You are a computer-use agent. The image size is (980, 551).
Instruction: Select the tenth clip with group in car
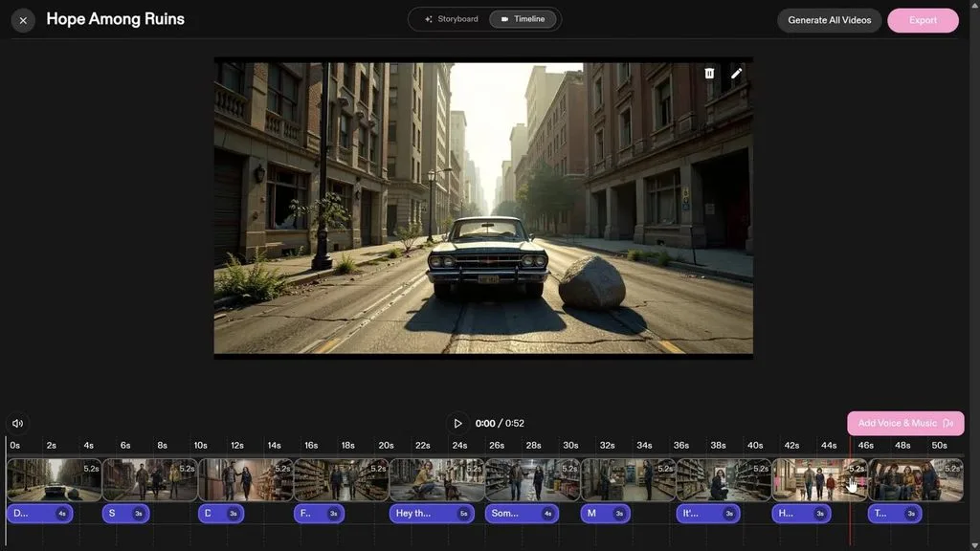point(915,480)
